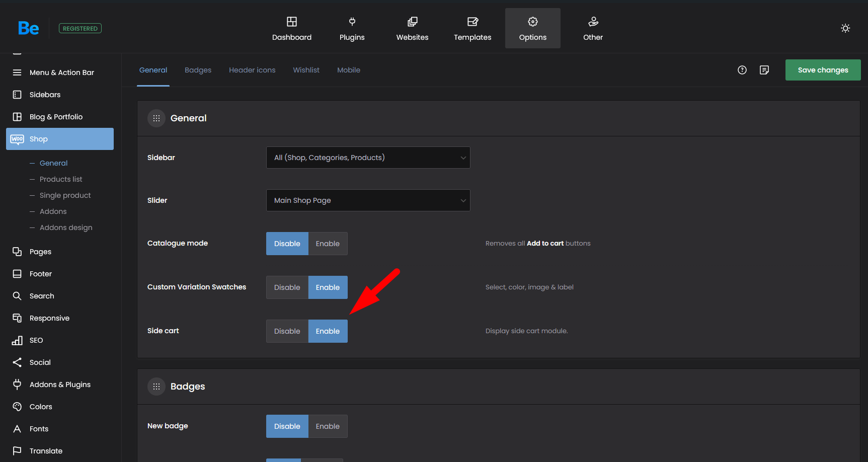Set Catalogue mode to Disable

pyautogui.click(x=287, y=244)
